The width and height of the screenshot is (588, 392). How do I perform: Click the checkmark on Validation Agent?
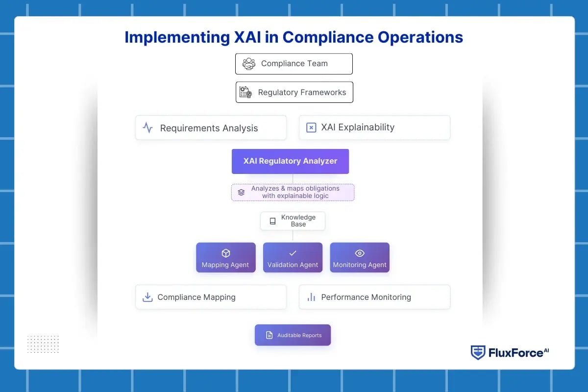(293, 253)
